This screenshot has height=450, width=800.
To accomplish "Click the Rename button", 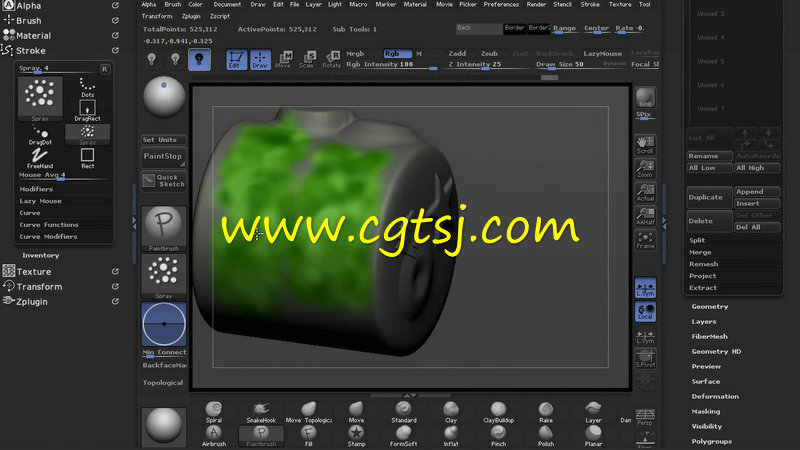I will point(710,156).
